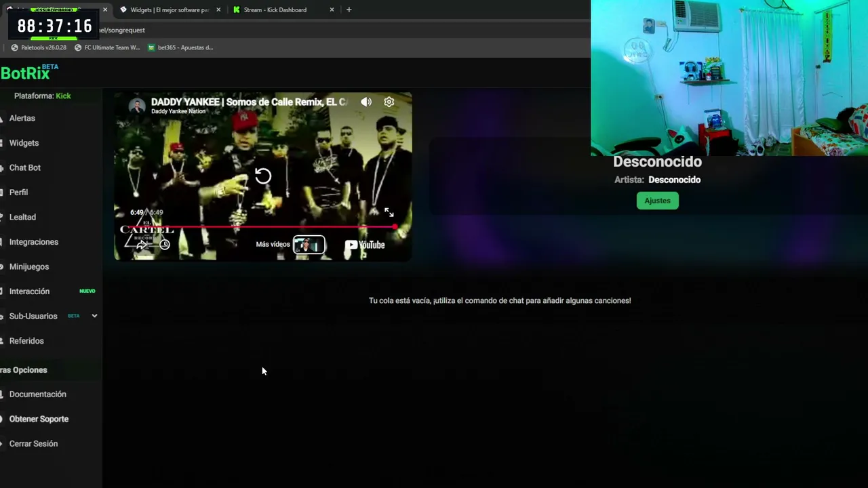Image resolution: width=868 pixels, height=488 pixels.
Task: Click the share arrow in video player
Action: click(x=141, y=245)
